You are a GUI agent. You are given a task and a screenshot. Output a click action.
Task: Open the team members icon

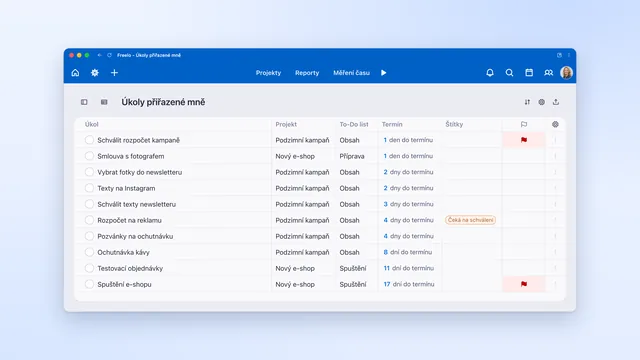[x=549, y=73]
